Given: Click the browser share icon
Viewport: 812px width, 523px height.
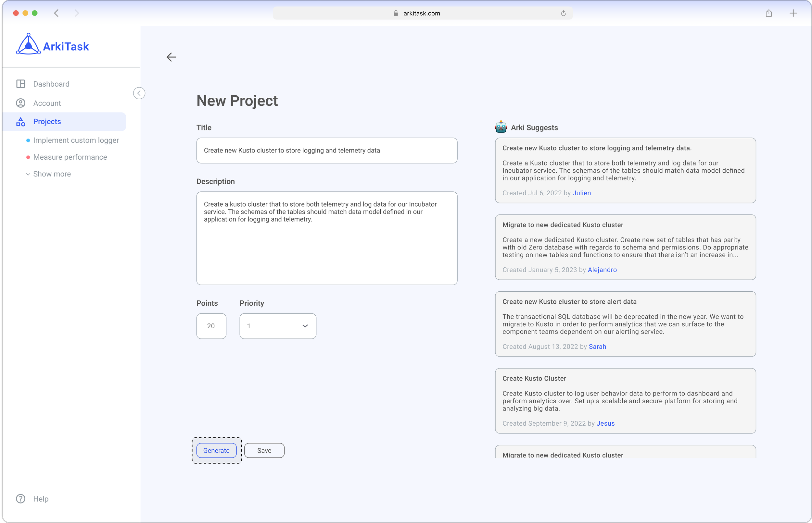Looking at the screenshot, I should pyautogui.click(x=769, y=13).
